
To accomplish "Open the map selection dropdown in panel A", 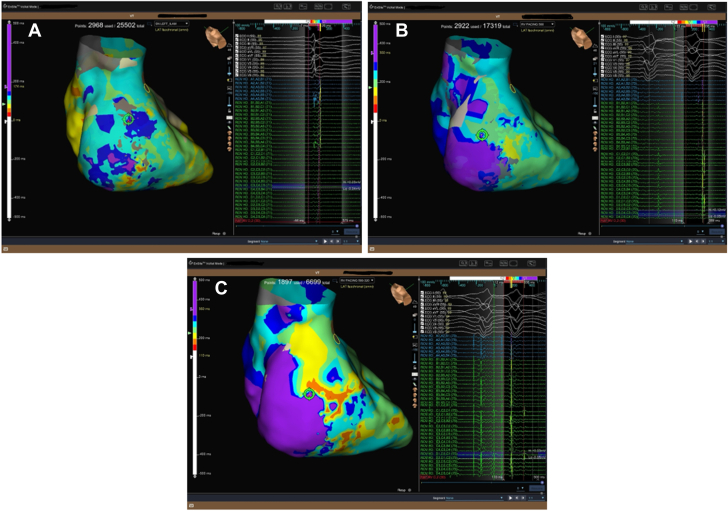I will [172, 24].
